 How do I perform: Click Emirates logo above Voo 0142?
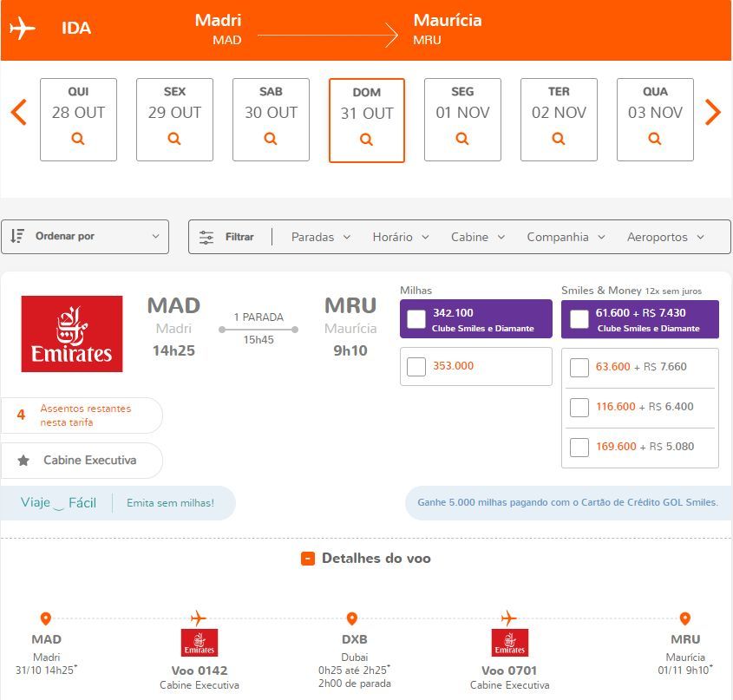[x=200, y=643]
